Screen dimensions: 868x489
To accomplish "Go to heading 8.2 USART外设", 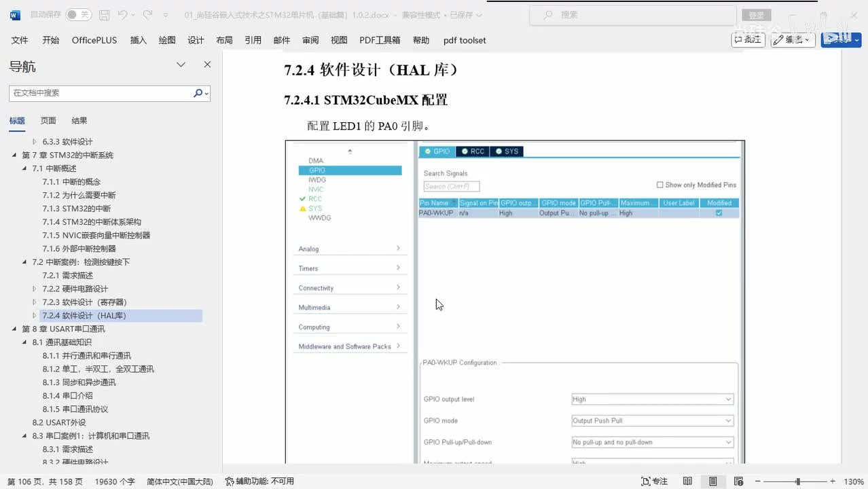I will coord(59,422).
